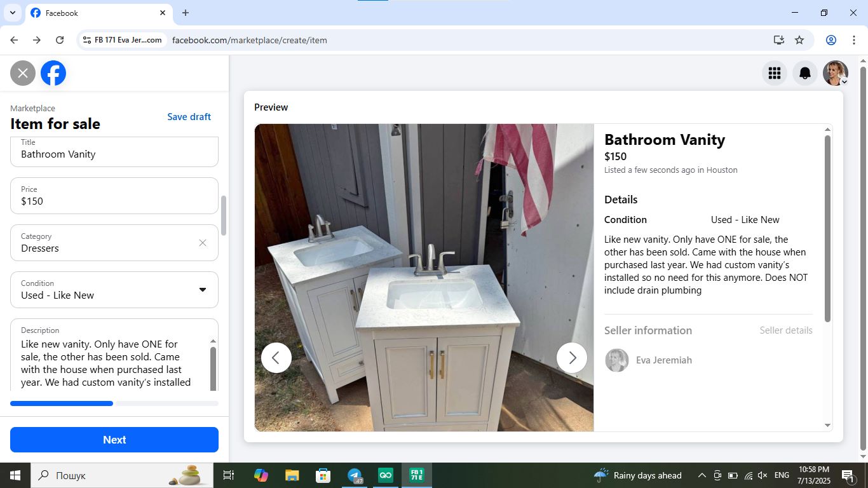868x488 pixels.
Task: Click 'Listed a few seconds ago in Houston'
Action: pyautogui.click(x=671, y=170)
